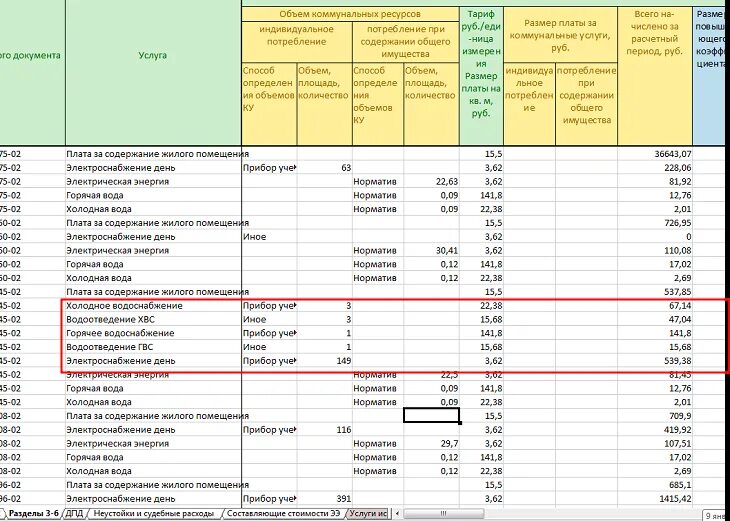
Task: Select the active empty cell outlined in black
Action: tap(431, 415)
